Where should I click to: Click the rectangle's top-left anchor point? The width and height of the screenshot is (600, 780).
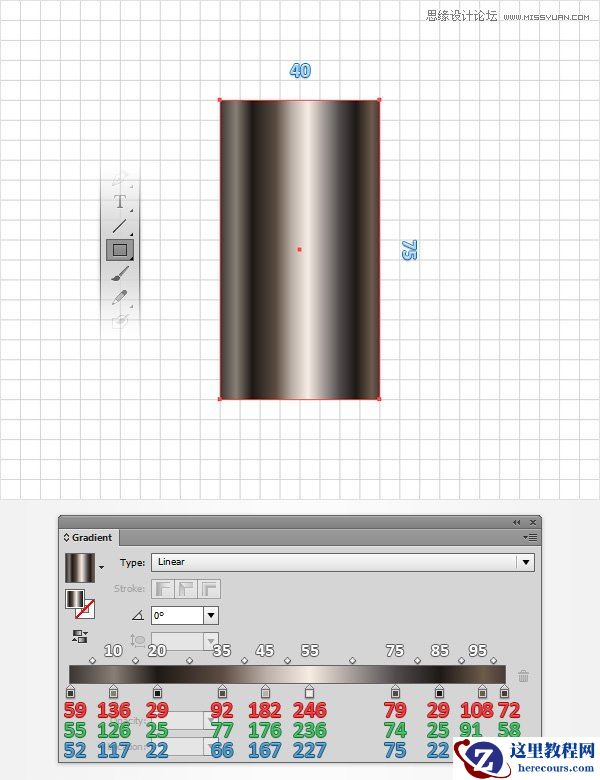point(220,100)
